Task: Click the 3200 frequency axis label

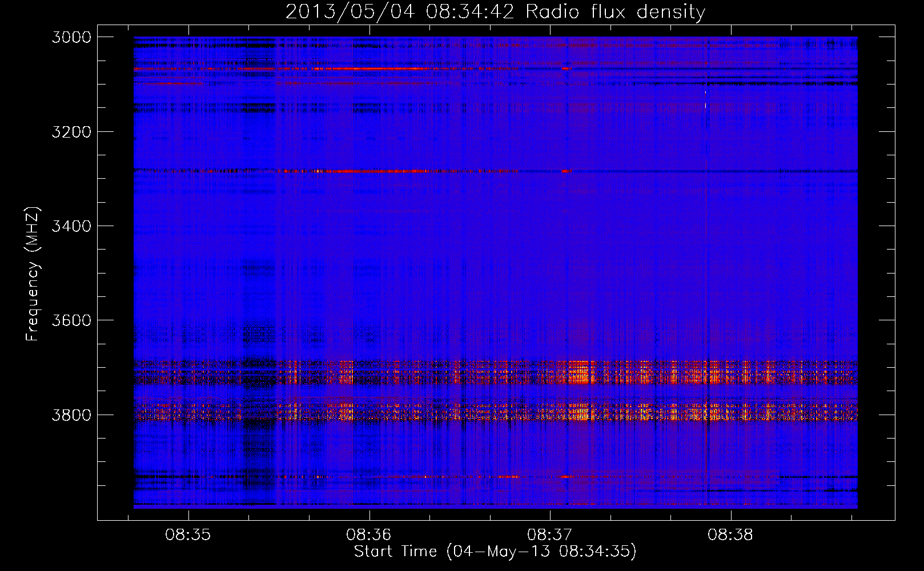Action: (71, 132)
